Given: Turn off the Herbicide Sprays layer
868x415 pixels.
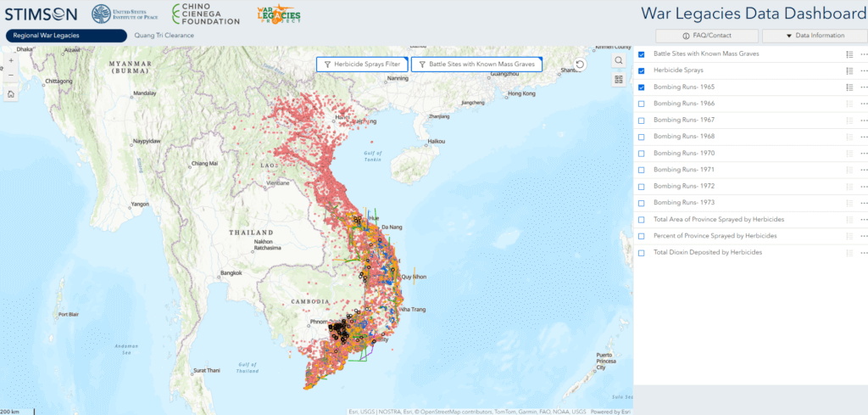Looking at the screenshot, I should pyautogui.click(x=642, y=70).
